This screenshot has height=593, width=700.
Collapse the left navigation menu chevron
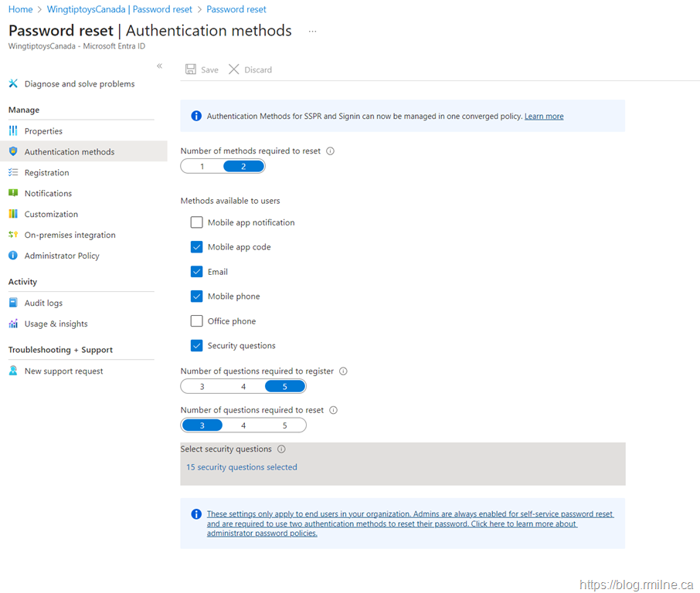coord(160,66)
